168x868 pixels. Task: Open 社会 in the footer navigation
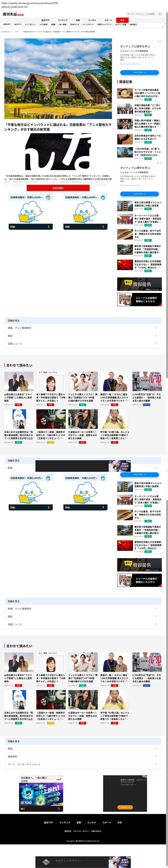pyautogui.click(x=119, y=823)
